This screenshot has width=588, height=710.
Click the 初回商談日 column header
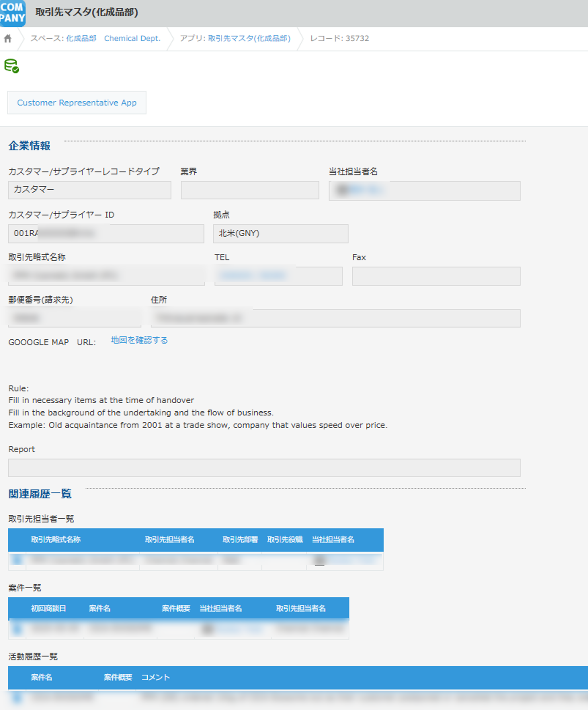click(48, 608)
